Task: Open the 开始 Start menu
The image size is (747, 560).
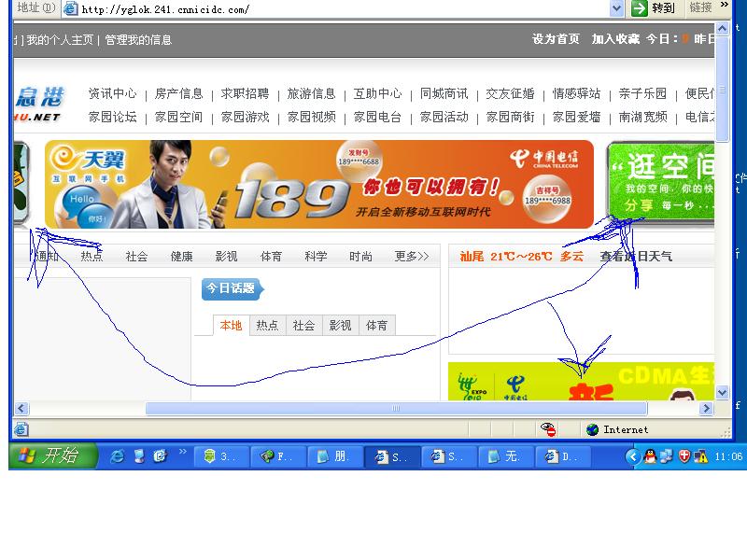Action: pyautogui.click(x=53, y=456)
